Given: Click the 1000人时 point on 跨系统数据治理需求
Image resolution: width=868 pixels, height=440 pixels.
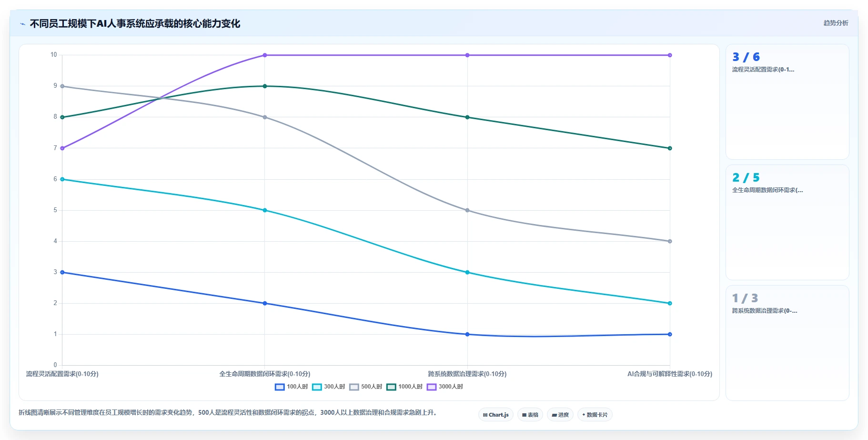Looking at the screenshot, I should click(467, 117).
